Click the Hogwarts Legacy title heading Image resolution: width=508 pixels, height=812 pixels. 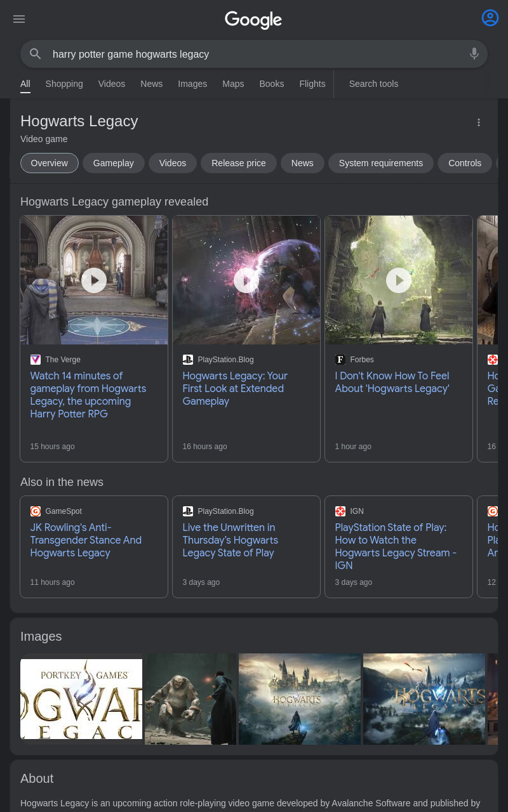point(79,121)
